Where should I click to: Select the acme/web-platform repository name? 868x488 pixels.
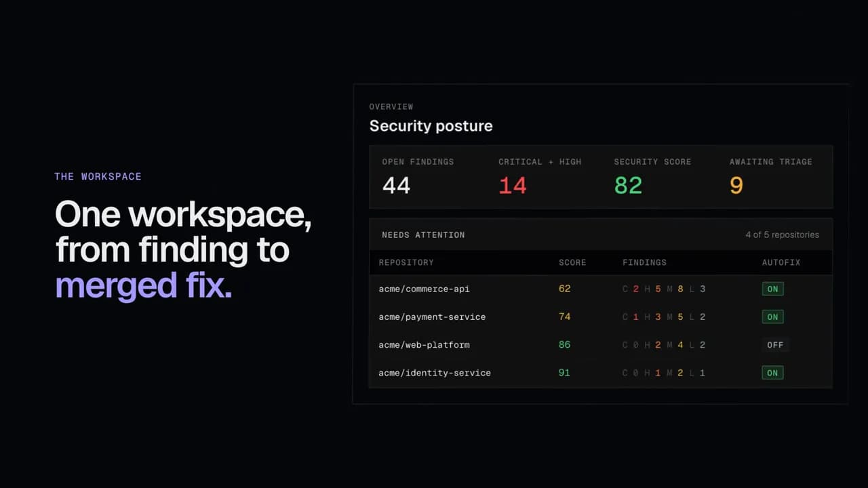[424, 345]
